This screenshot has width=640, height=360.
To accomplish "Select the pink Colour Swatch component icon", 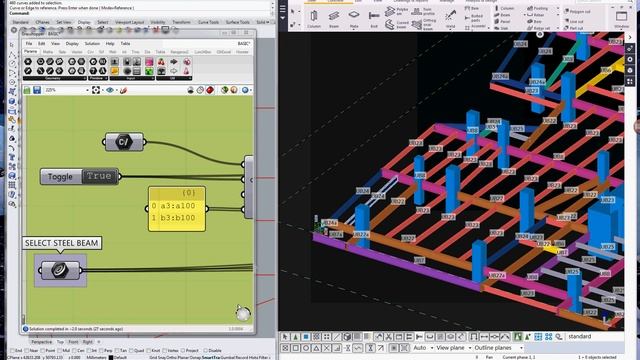I will pos(149,62).
